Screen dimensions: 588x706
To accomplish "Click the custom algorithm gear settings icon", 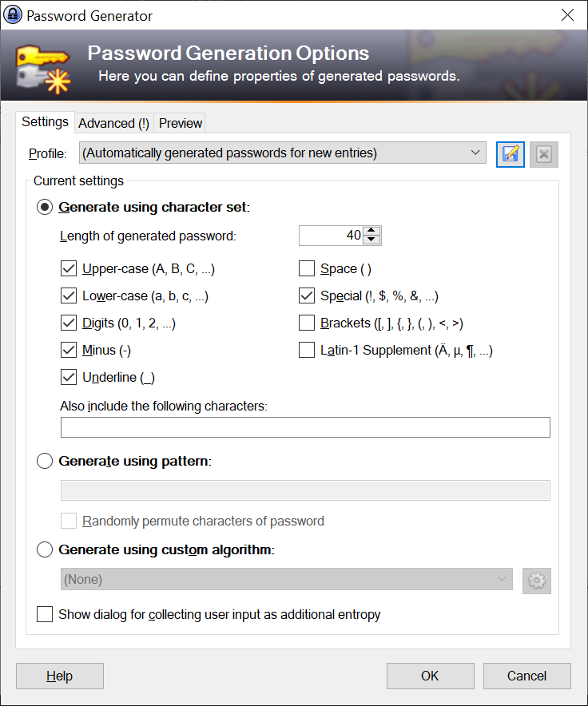I will tap(537, 581).
